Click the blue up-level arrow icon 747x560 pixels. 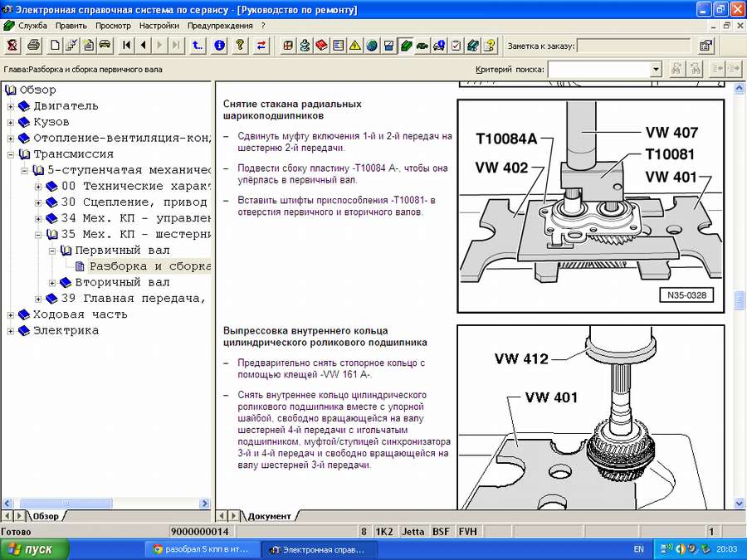point(198,46)
